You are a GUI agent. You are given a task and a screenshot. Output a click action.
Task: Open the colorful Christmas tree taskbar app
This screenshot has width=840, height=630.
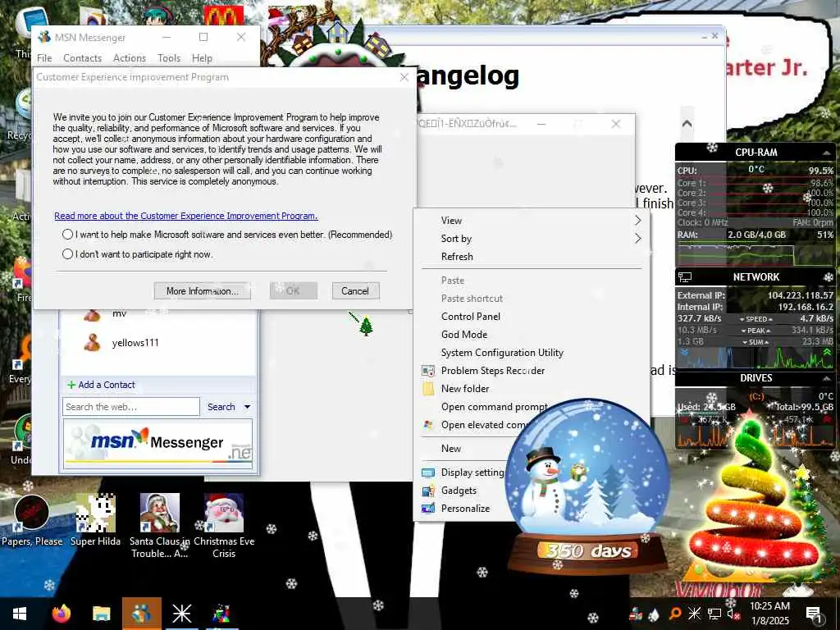point(221,614)
